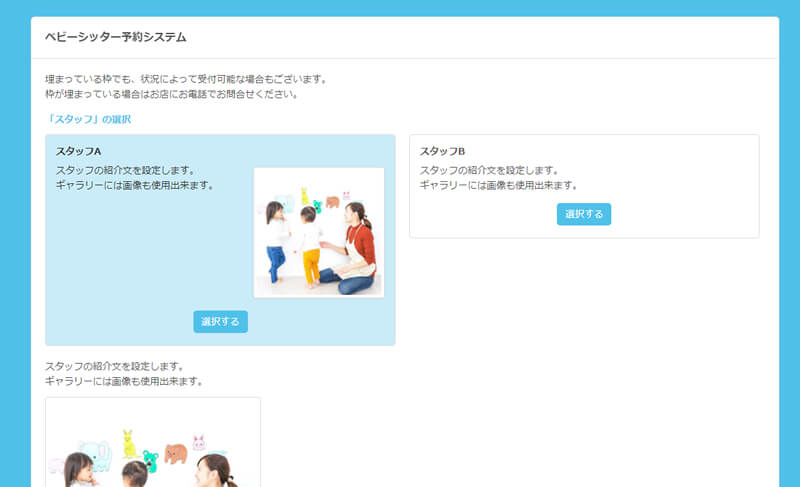Image resolution: width=800 pixels, height=487 pixels.
Task: Click the green koala sticker in bottom photo
Action: (150, 460)
